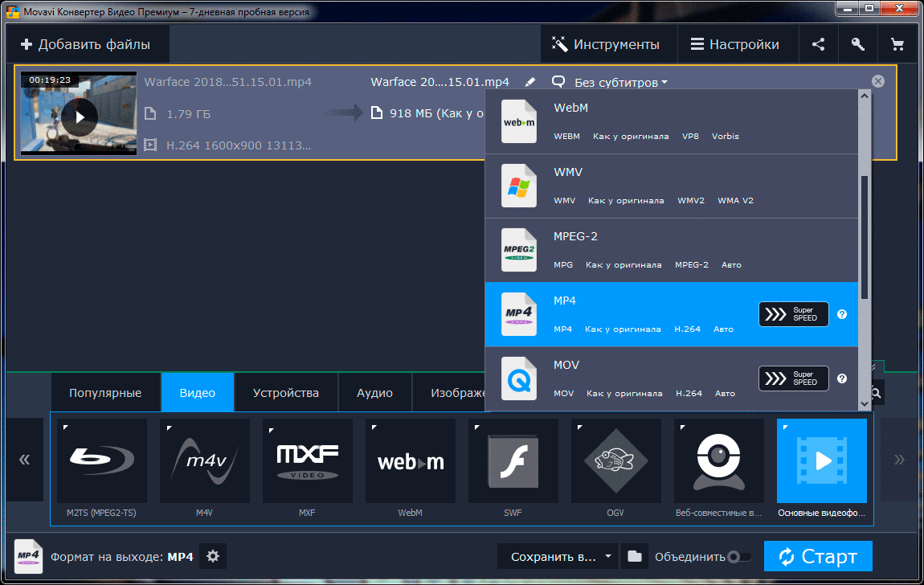Click Super Speed badge on MP4 row
The width and height of the screenshot is (924, 585).
(793, 314)
